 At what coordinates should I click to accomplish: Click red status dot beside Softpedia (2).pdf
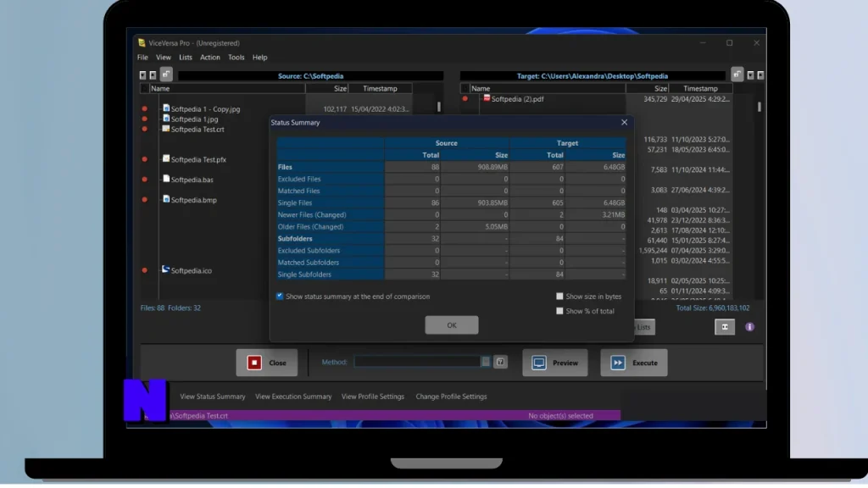465,98
